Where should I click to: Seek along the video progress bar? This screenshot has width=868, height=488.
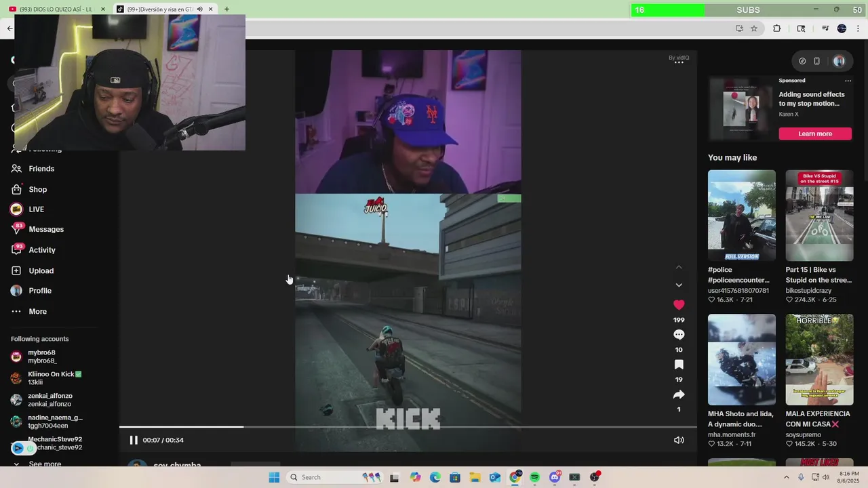408,427
